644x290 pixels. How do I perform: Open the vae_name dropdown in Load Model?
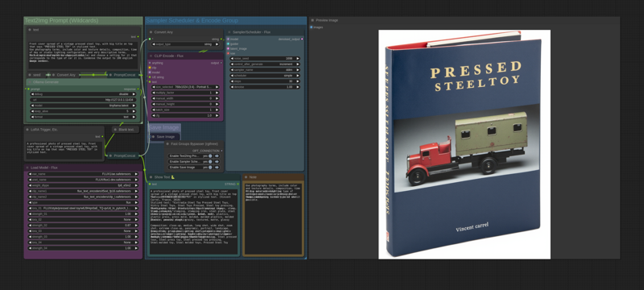tap(84, 174)
